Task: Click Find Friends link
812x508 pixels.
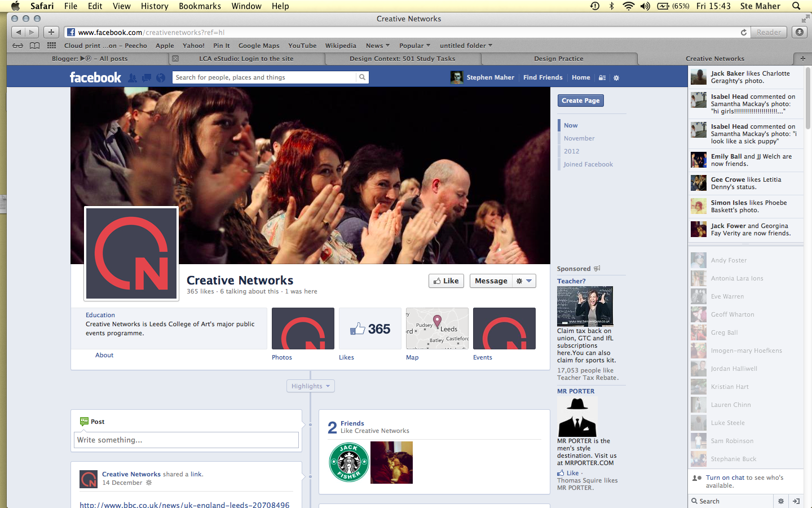Action: click(542, 77)
